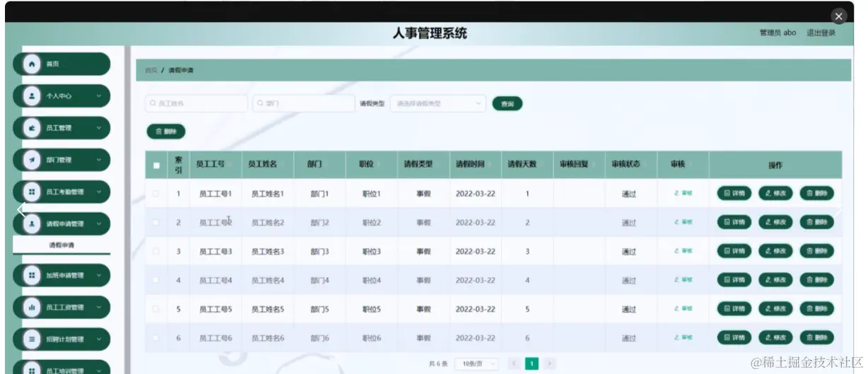Image resolution: width=868 pixels, height=374 pixels.
Task: Open the 请假类型 leave type dropdown
Action: tap(438, 103)
